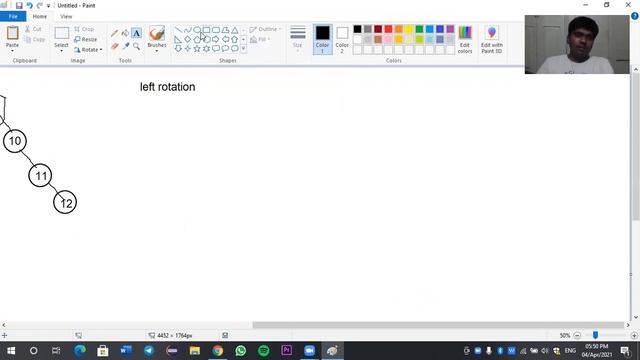Expand the Brushes dropdown arrow
Viewport: 640px width, 360px height.
tap(157, 51)
